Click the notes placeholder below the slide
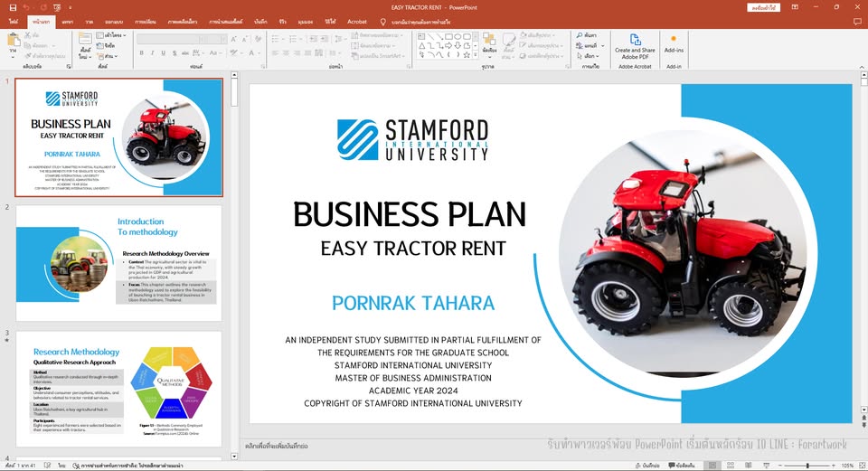Screen dimensions: 868x471 point(277,446)
